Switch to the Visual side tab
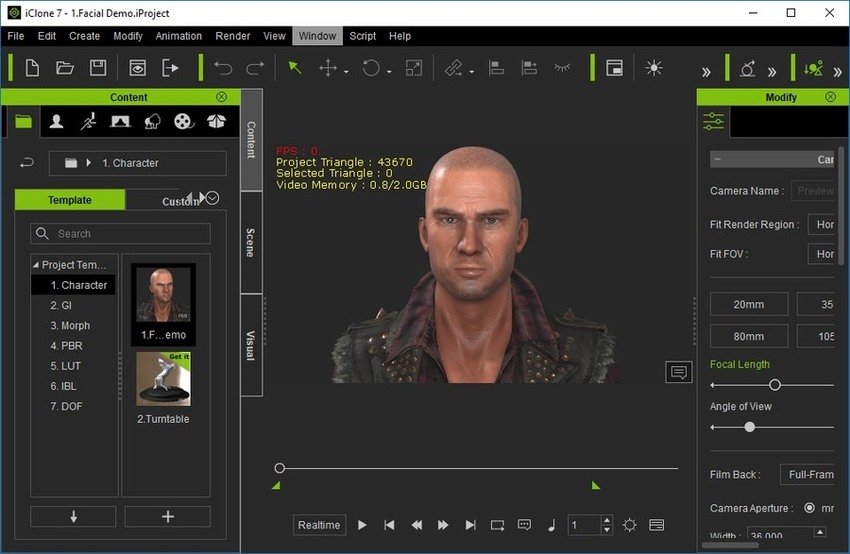Viewport: 850px width, 554px height. [x=251, y=345]
